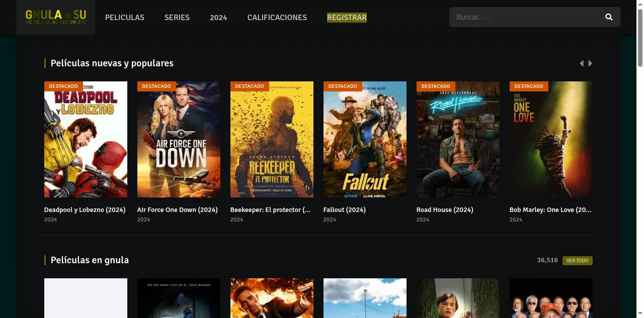Click the Air Force One Down (2024) title link

click(178, 210)
